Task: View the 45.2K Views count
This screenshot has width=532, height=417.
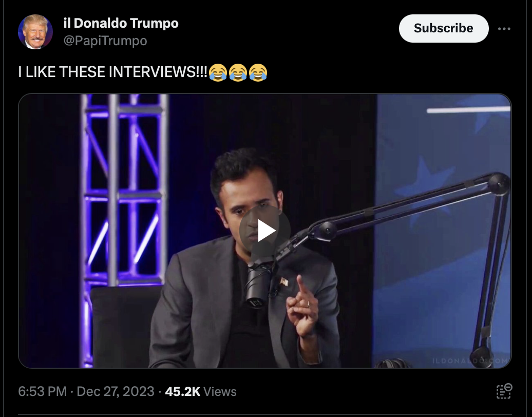Action: tap(200, 391)
